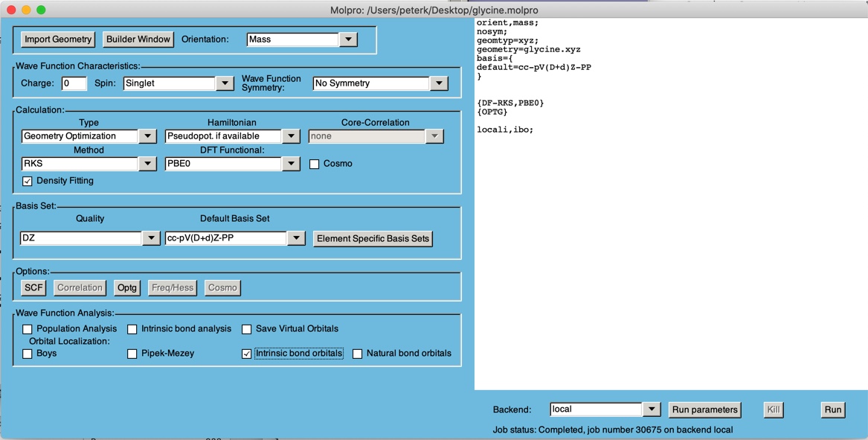Open the basis set Quality dropdown

click(150, 238)
